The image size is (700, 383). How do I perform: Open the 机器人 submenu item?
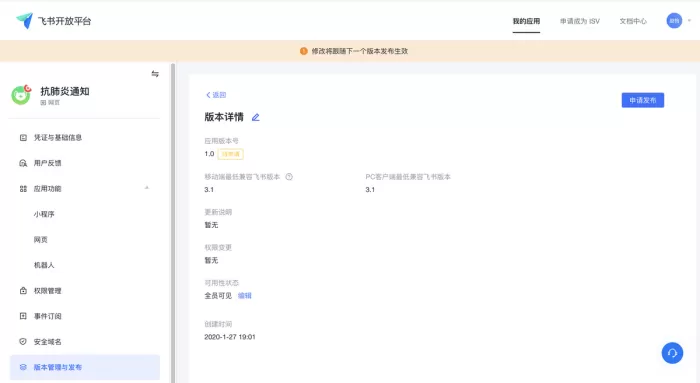pos(44,265)
